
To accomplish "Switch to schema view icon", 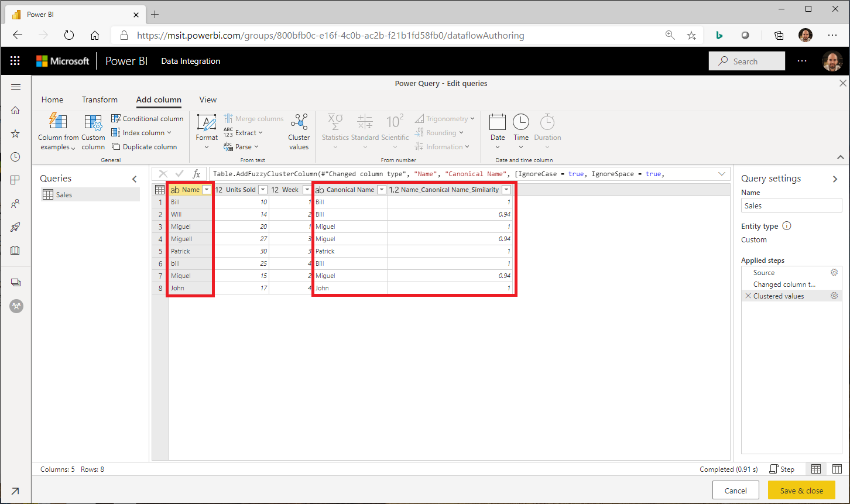I will click(837, 469).
